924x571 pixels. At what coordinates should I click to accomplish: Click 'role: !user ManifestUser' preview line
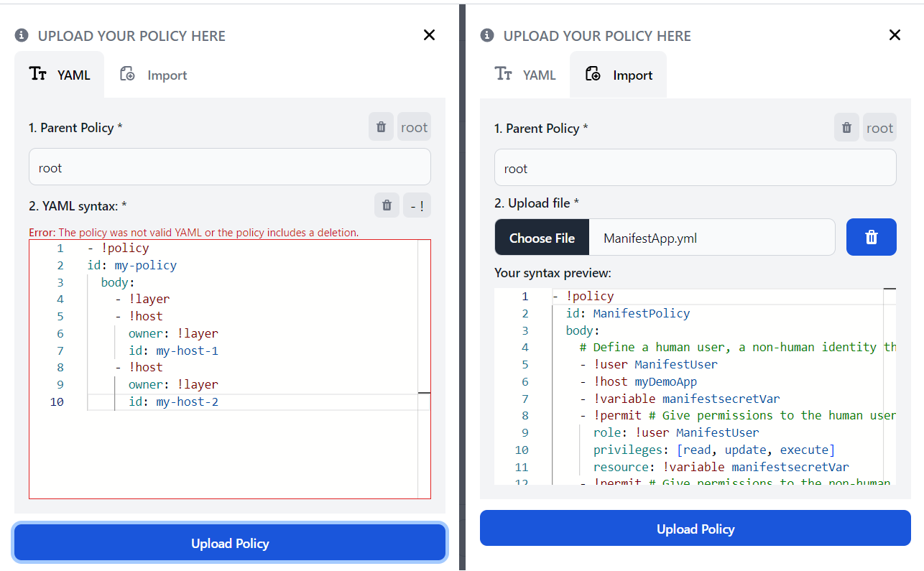coord(676,432)
